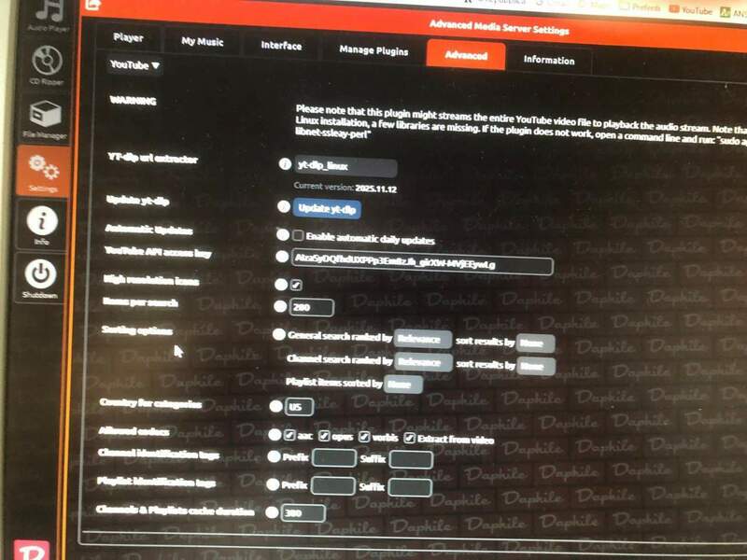747x560 pixels.
Task: Click info circle for Sorting options
Action: tap(279, 335)
